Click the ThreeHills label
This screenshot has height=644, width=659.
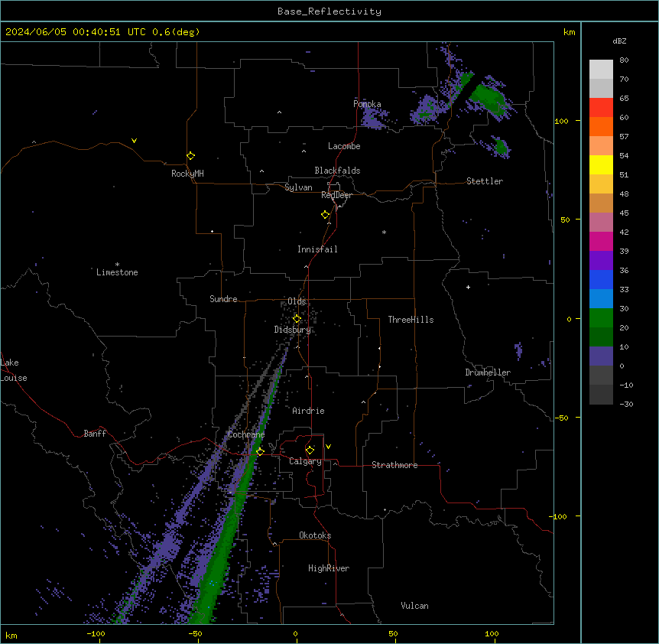(x=411, y=320)
